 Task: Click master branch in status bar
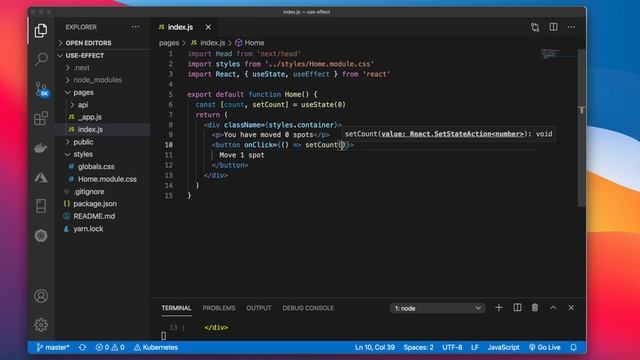tap(53, 347)
